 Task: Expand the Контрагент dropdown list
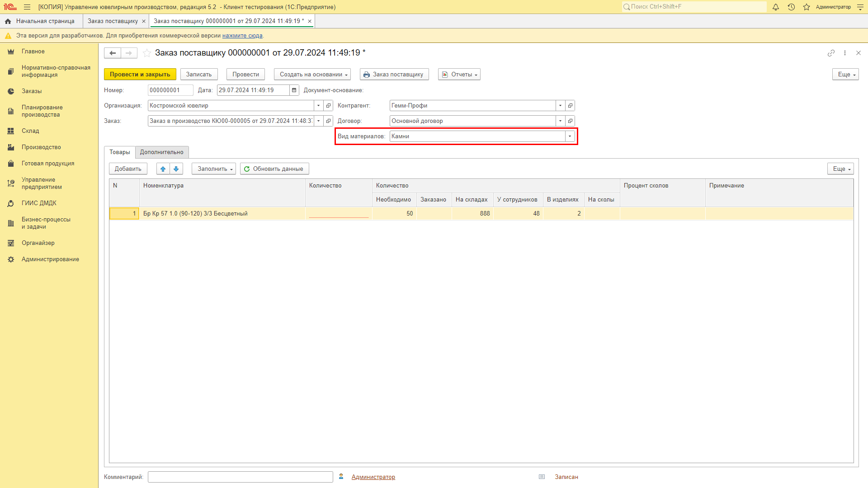pyautogui.click(x=561, y=105)
